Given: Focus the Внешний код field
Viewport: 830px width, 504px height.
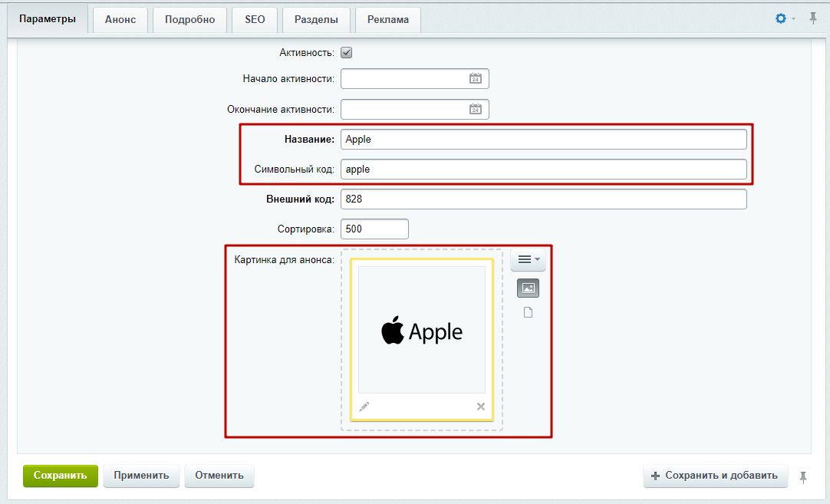Looking at the screenshot, I should tap(544, 199).
